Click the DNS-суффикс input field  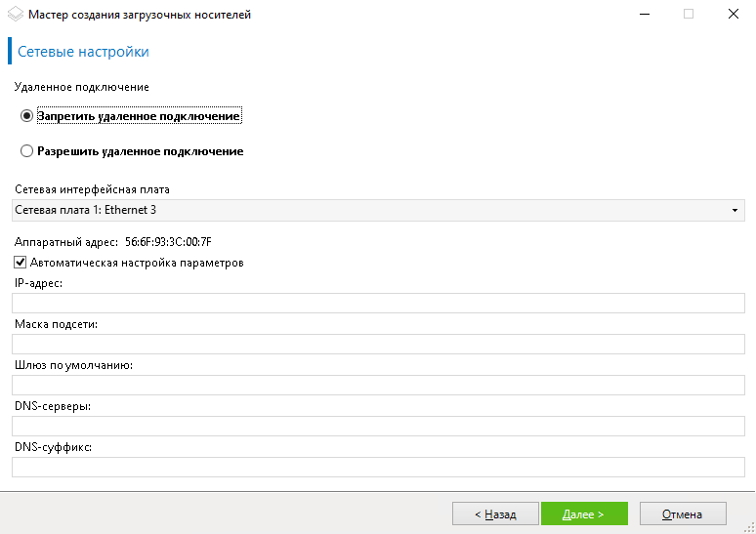point(378,467)
